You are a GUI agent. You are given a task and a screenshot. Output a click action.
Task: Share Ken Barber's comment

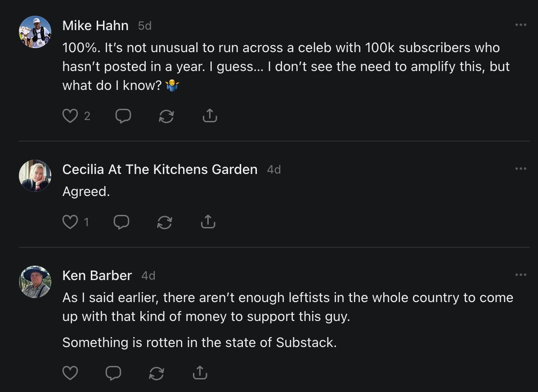click(x=200, y=372)
